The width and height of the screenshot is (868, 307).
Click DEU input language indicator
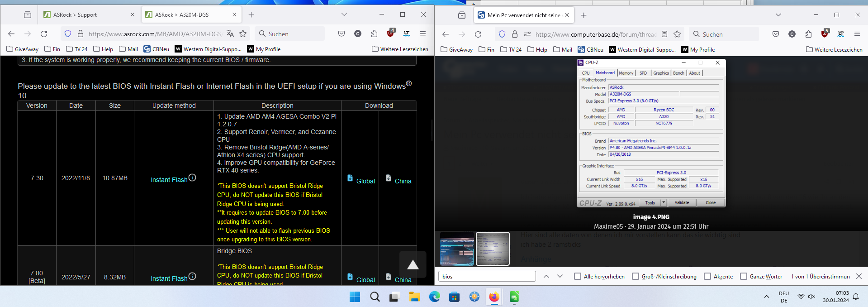click(x=784, y=297)
